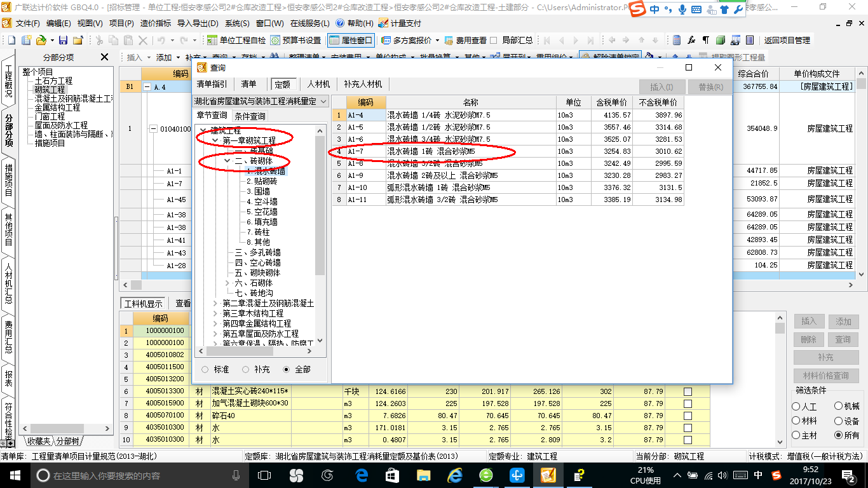Click the fx formula icon
Screen dimensions: 868x488
click(x=691, y=40)
